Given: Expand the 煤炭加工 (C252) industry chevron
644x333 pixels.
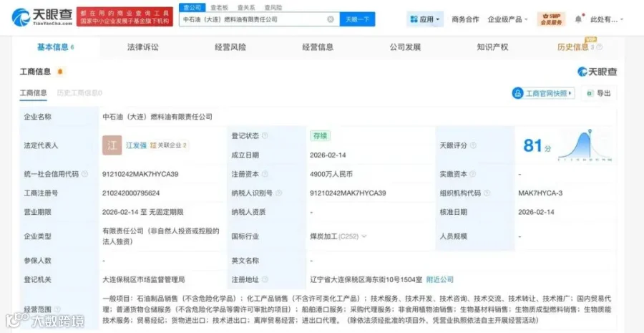Looking at the screenshot, I should pyautogui.click(x=364, y=236).
